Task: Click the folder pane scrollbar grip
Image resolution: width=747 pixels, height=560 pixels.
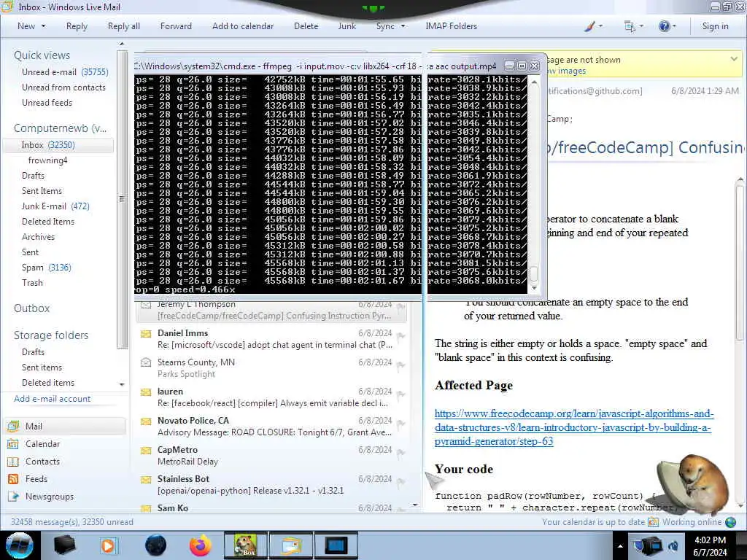Action: [122, 198]
